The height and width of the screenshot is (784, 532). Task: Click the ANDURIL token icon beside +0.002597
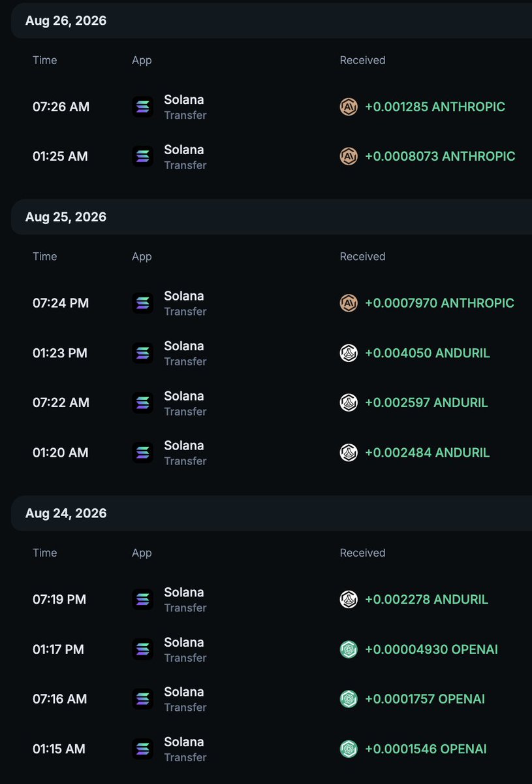[349, 402]
